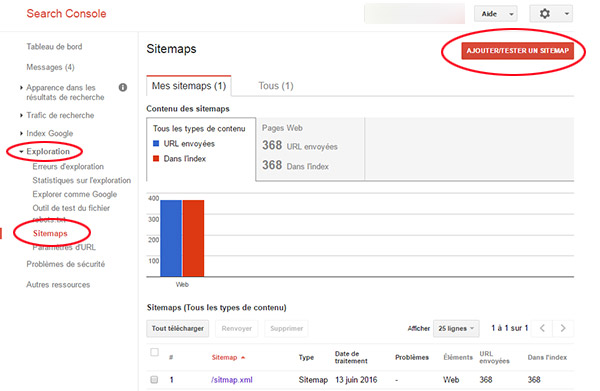Click the Problèmes column header
This screenshot has height=391, width=600.
[412, 357]
